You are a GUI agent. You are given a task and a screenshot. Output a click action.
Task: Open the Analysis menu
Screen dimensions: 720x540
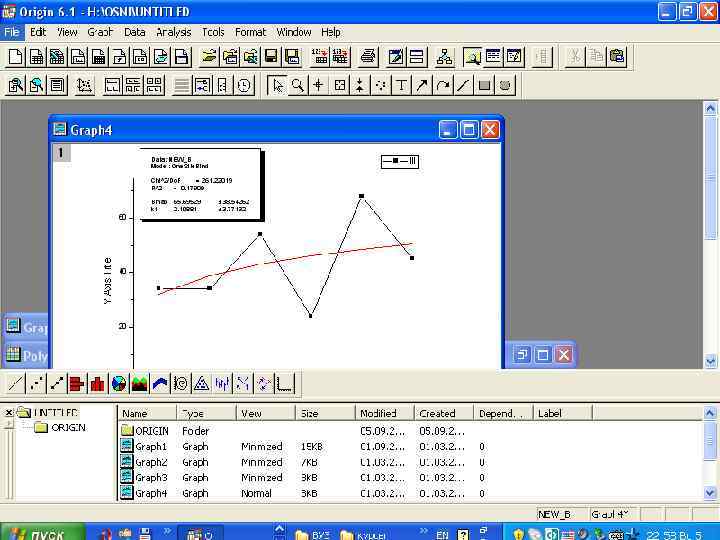pos(174,32)
